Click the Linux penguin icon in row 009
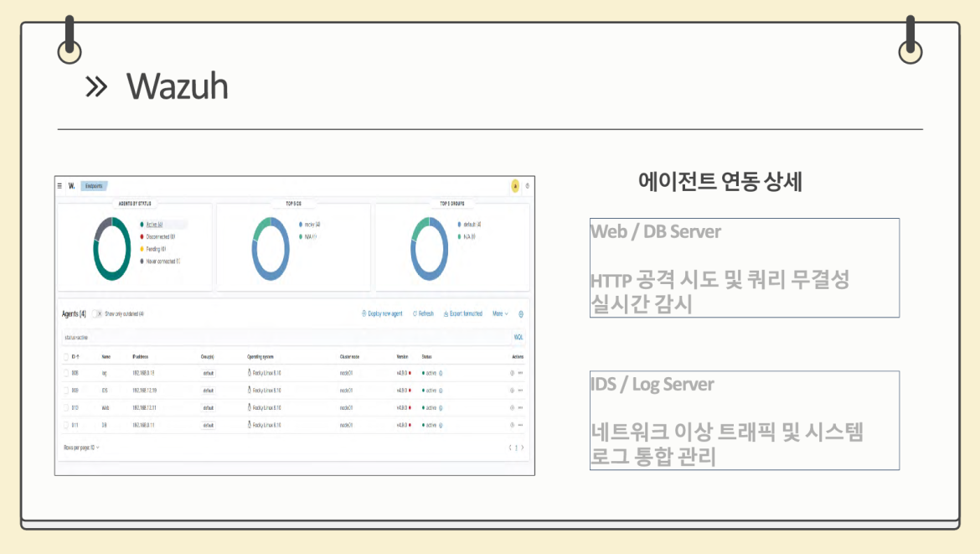 coord(249,391)
